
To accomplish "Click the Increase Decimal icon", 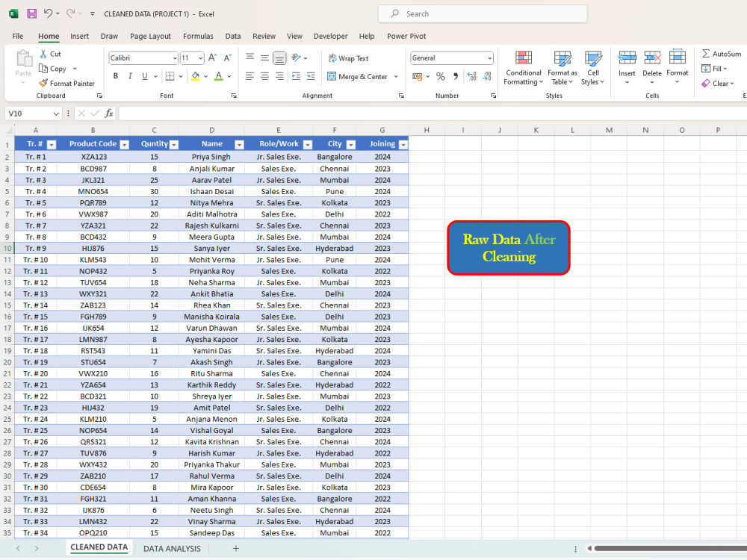I will (471, 75).
